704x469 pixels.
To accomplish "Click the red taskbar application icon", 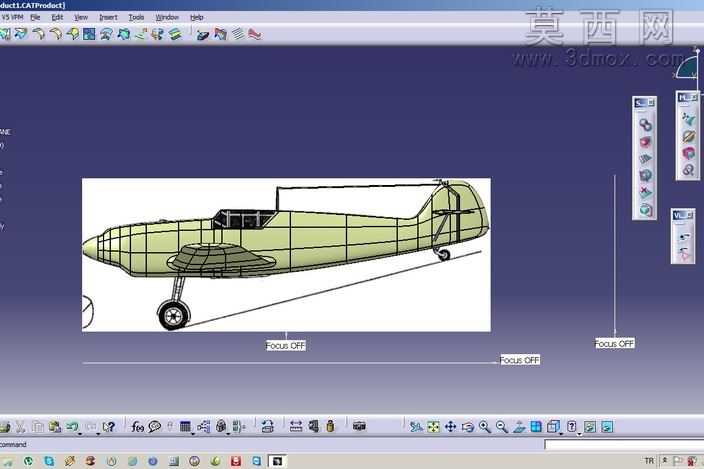I will click(236, 461).
